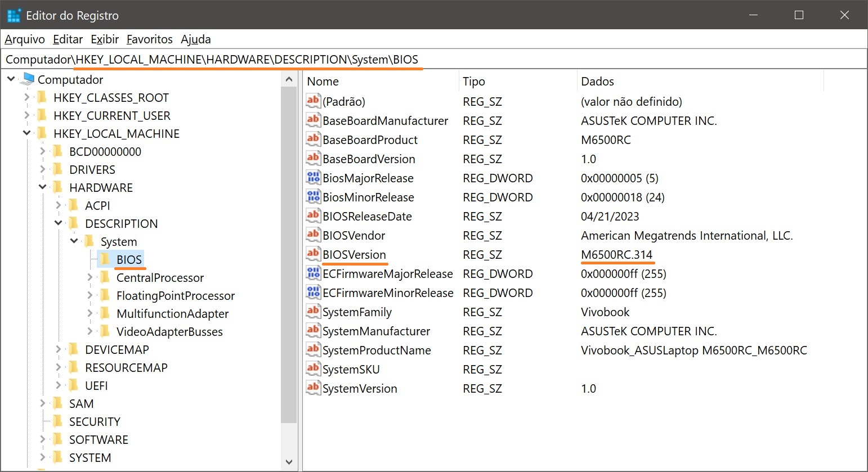This screenshot has width=868, height=472.
Task: Open the Favoritos menu
Action: point(149,39)
